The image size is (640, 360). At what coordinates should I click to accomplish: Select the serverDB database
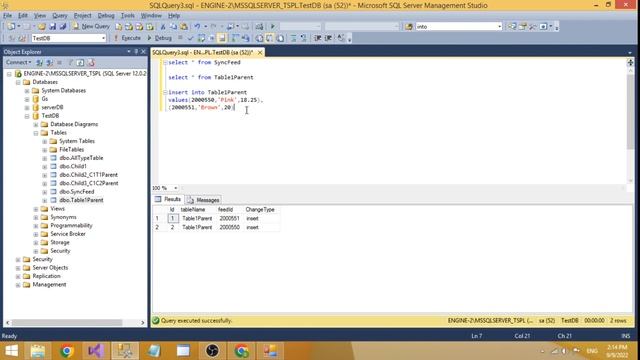point(52,107)
